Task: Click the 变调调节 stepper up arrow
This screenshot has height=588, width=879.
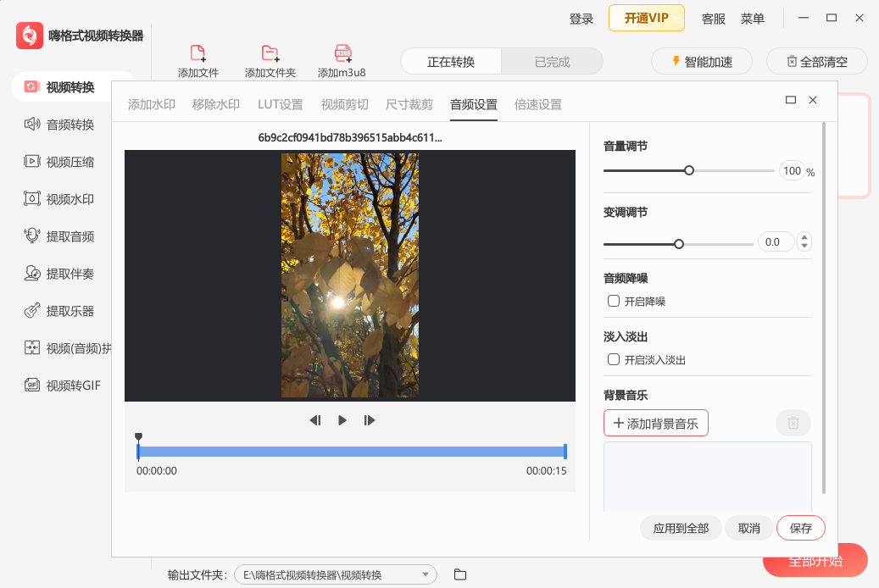Action: tap(804, 236)
